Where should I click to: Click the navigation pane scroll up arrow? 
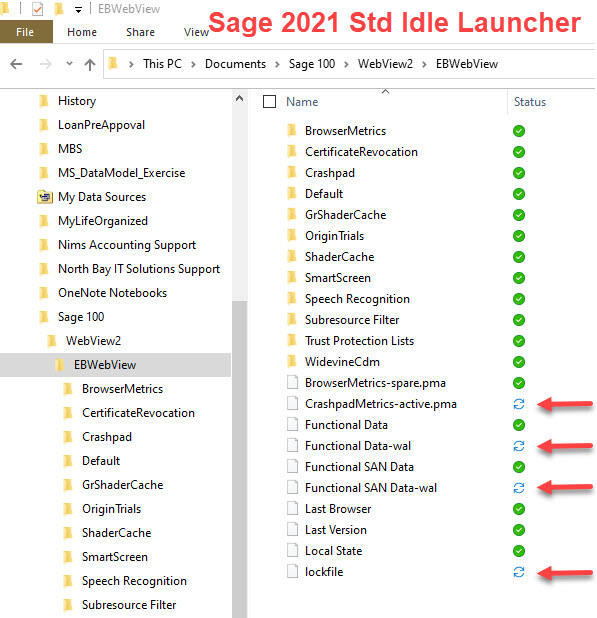(x=239, y=98)
